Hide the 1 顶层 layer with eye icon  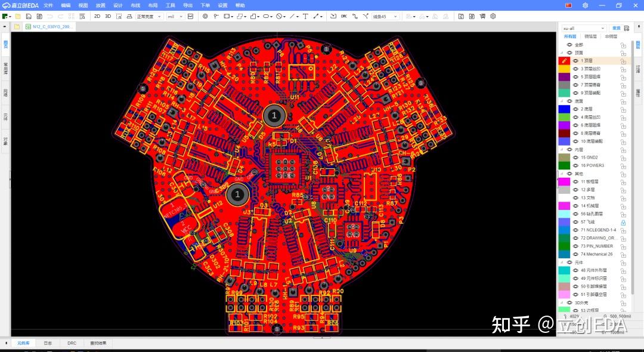coord(575,61)
